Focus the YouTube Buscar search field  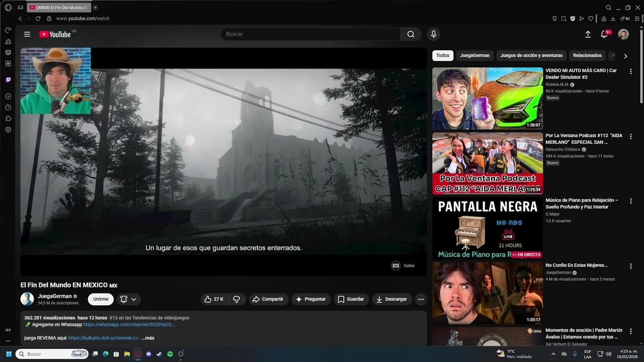click(x=310, y=34)
